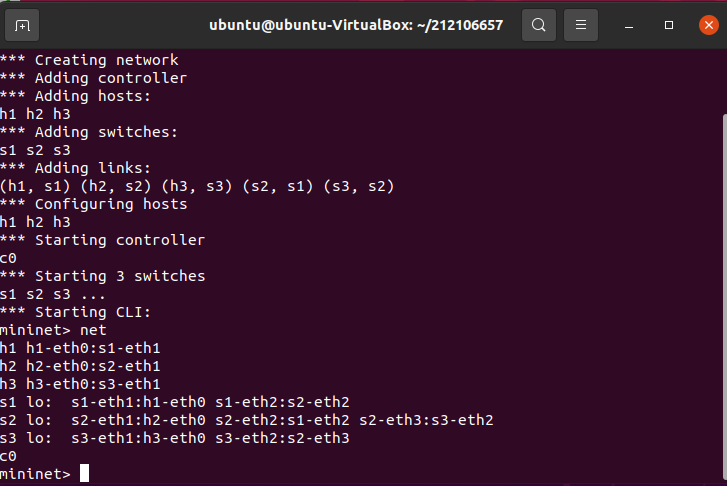Screen dimensions: 727x486
Task: Open a new terminal tab
Action: pos(23,24)
